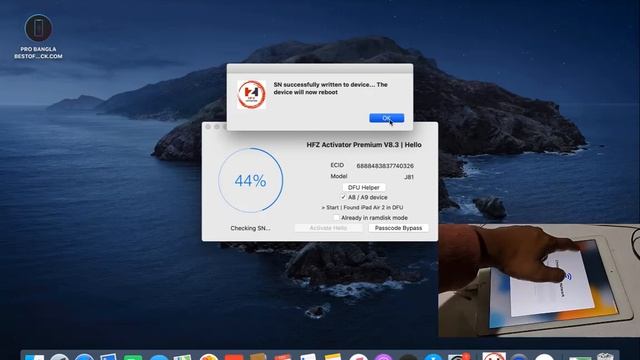The width and height of the screenshot is (640, 360).
Task: Uncheck the A8 / A9 device checkbox
Action: click(343, 197)
